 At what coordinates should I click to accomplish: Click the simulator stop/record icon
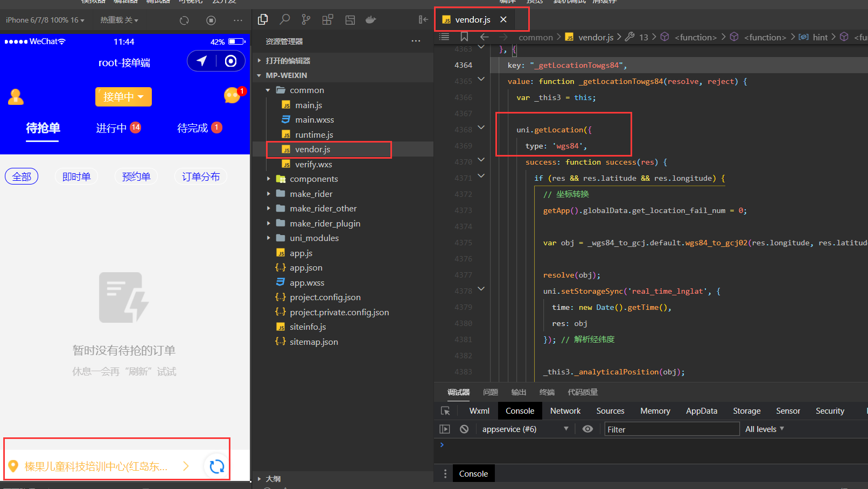coord(211,20)
